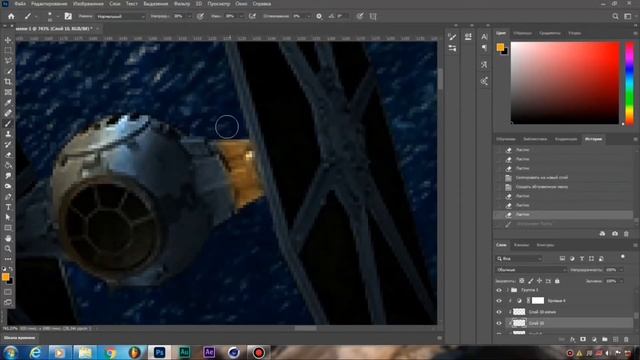Open the tool preset picker arrow
This screenshot has width=640, height=360.
(x=36, y=17)
